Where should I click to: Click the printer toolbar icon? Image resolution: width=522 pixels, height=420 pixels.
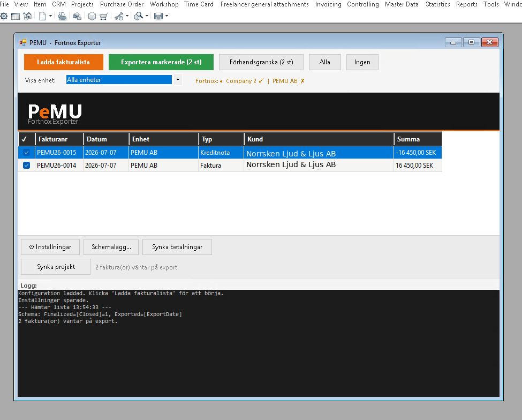coord(158,16)
